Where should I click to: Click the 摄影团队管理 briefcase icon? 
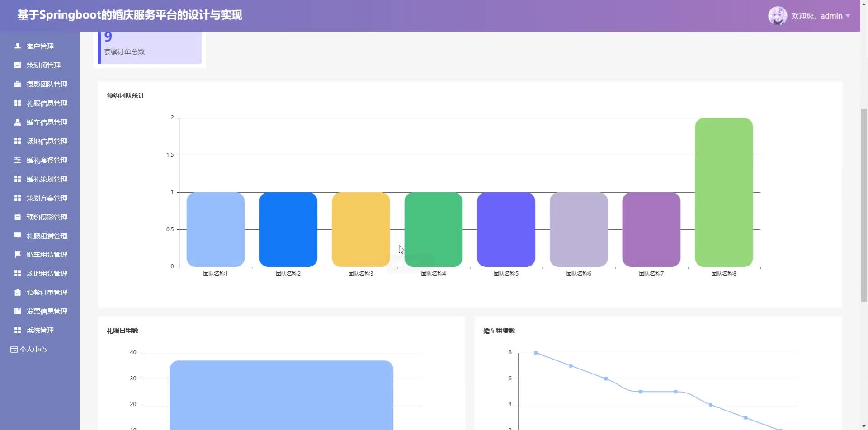[x=18, y=84]
